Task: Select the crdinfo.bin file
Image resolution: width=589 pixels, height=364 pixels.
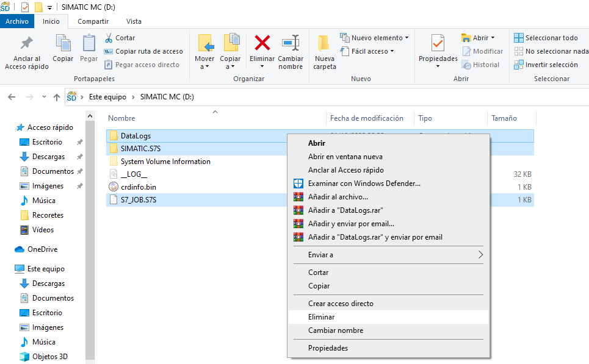Action: (x=138, y=187)
